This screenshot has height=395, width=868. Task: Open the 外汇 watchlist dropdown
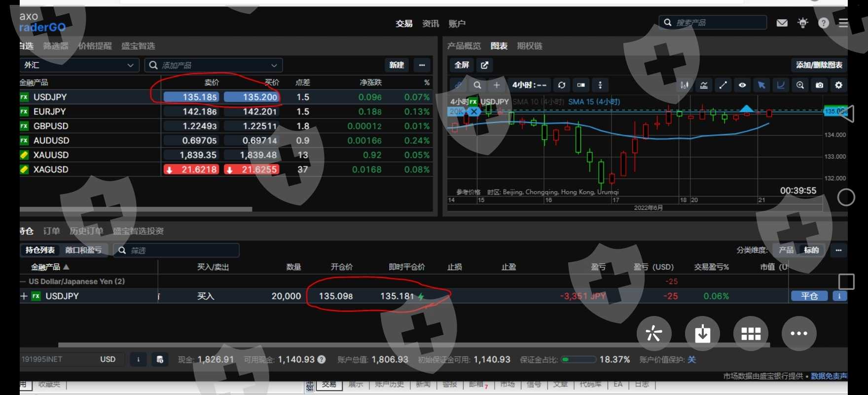79,65
